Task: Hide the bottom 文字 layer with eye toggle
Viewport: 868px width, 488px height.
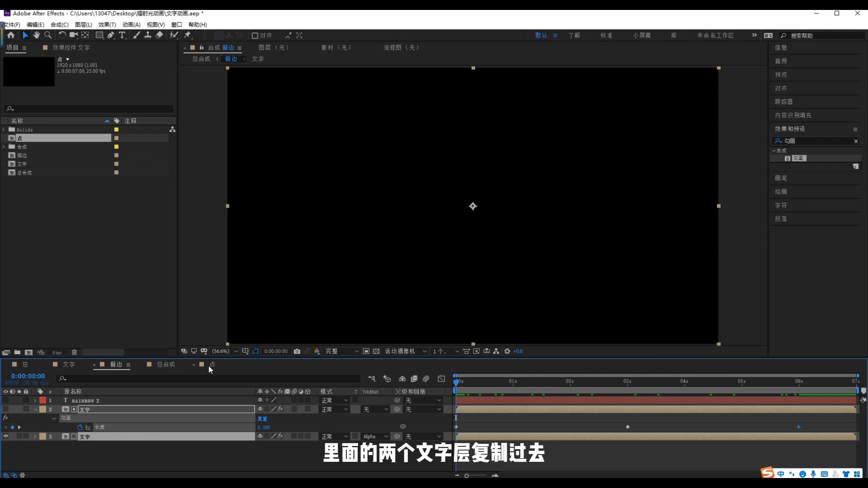Action: (x=6, y=436)
